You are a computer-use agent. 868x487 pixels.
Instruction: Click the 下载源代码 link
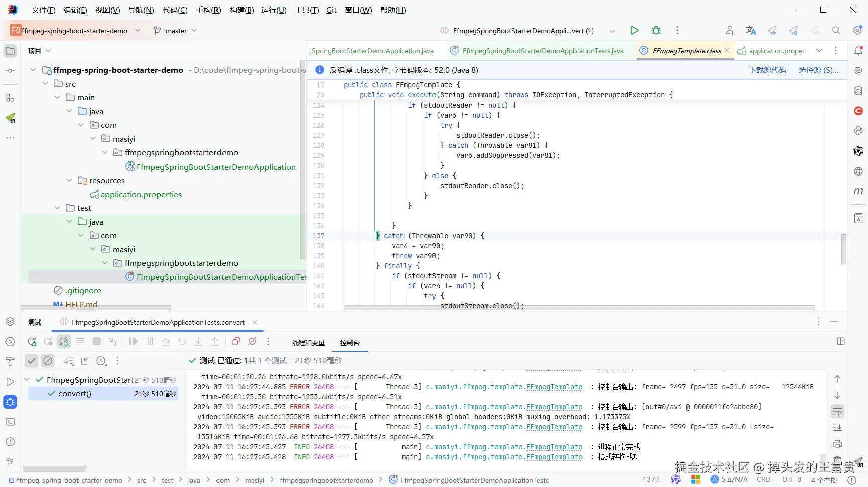767,70
